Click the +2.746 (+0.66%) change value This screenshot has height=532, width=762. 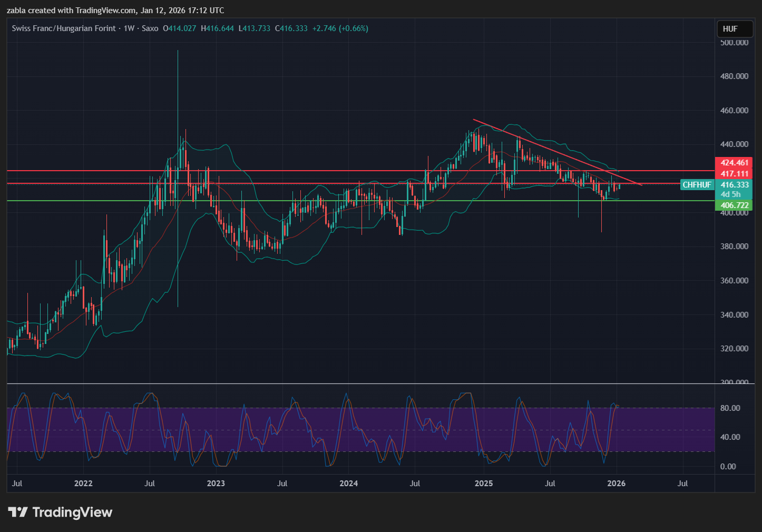[340, 28]
